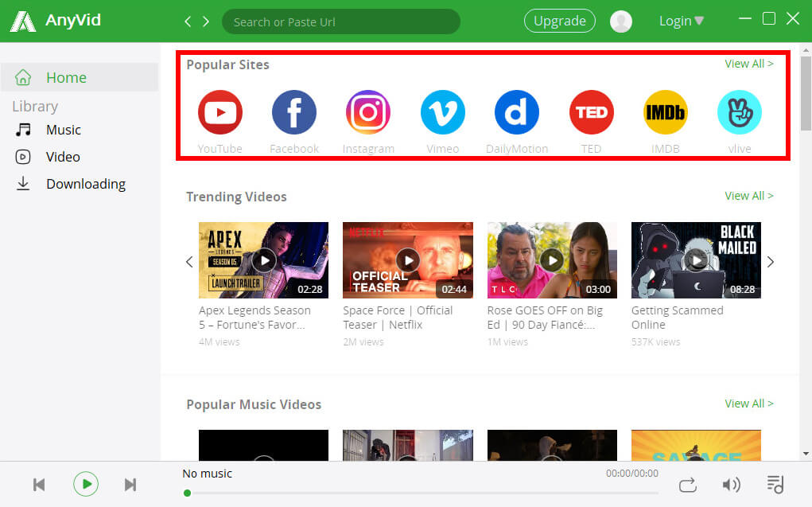Click the vertical scrollbar thumb
Viewport: 812px width, 507px height.
coord(806,93)
